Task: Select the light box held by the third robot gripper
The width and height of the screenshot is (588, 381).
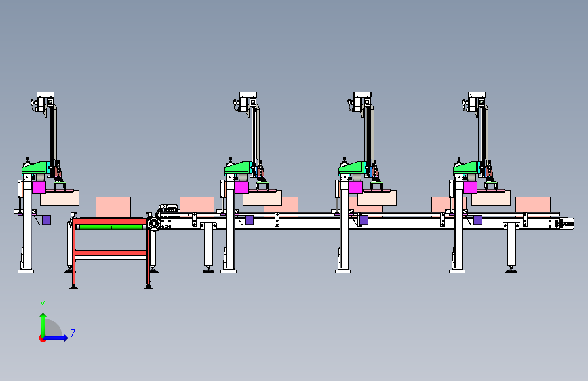Action: tap(377, 199)
